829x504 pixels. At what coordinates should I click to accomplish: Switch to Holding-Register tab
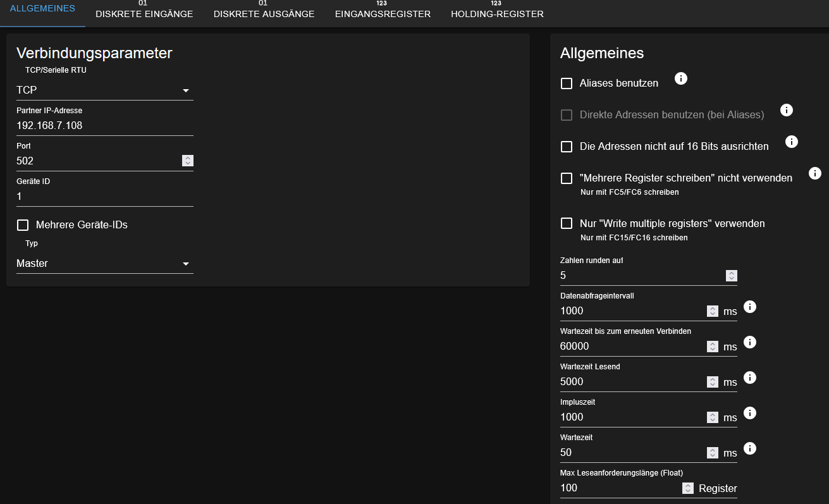(x=497, y=13)
